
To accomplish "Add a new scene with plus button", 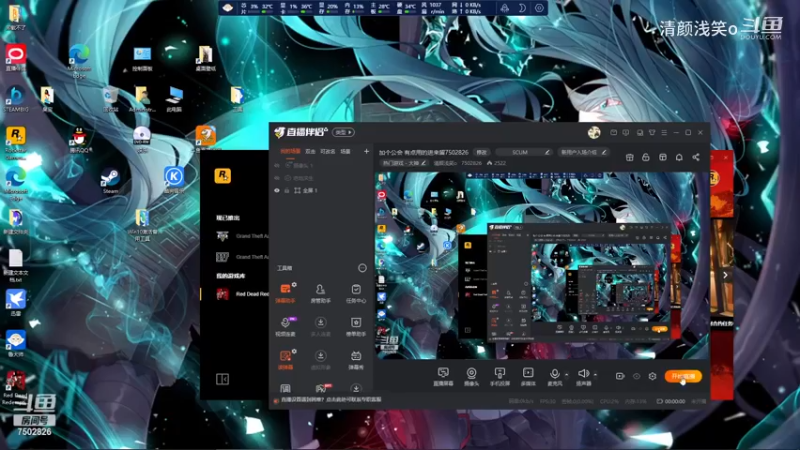I will click(366, 152).
